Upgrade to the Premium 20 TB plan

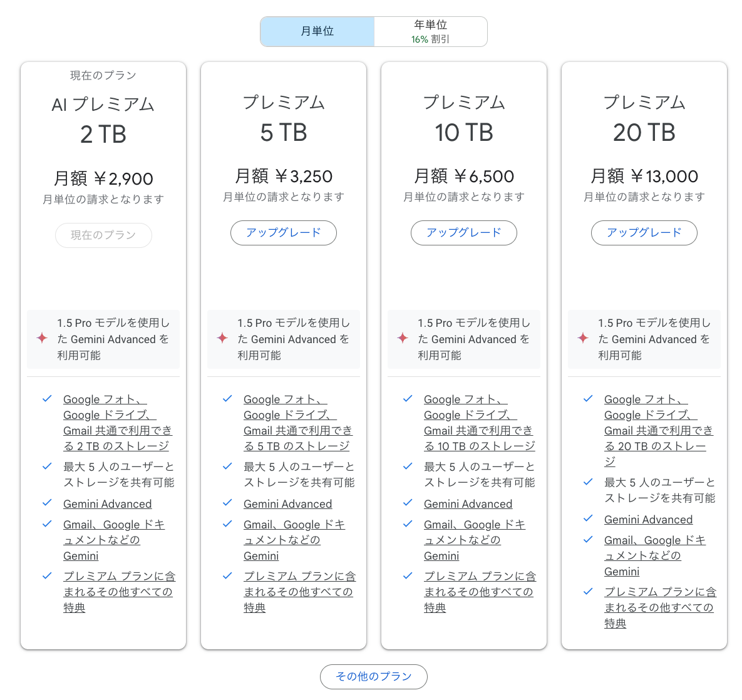[644, 233]
